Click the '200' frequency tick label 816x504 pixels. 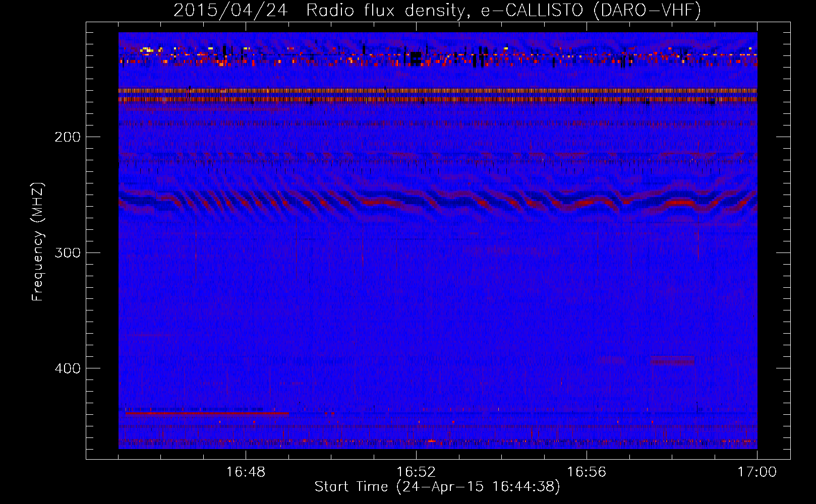point(68,137)
